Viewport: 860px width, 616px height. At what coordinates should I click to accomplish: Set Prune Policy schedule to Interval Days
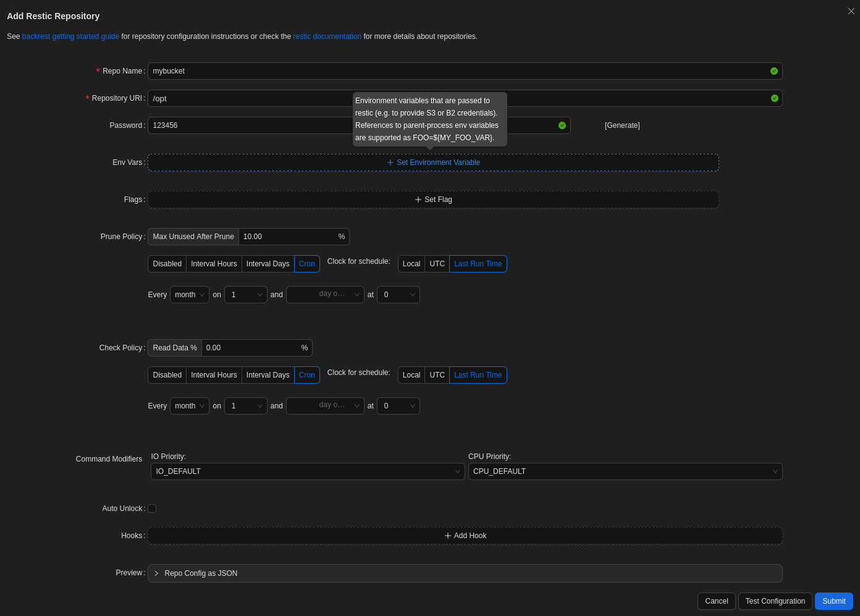pos(268,264)
